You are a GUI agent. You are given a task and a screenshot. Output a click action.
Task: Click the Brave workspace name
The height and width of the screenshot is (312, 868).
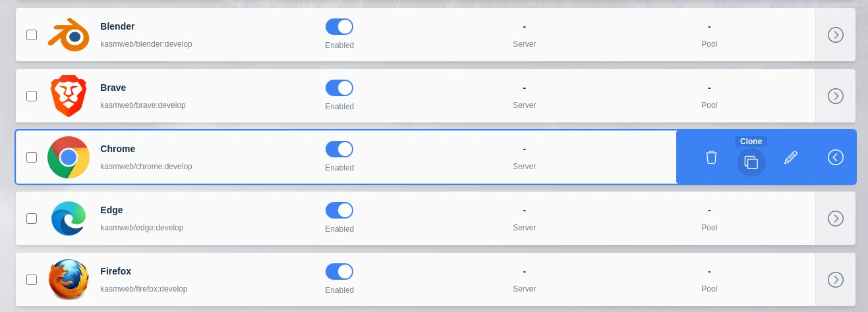pos(113,88)
